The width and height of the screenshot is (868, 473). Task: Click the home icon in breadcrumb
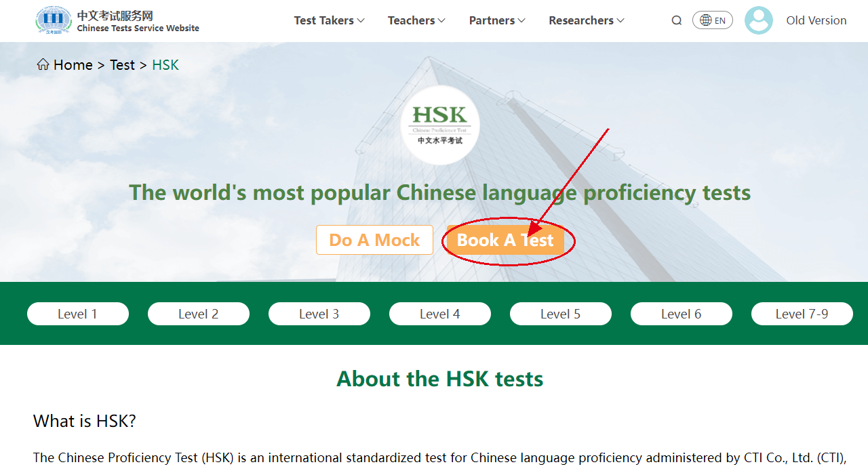click(x=43, y=64)
